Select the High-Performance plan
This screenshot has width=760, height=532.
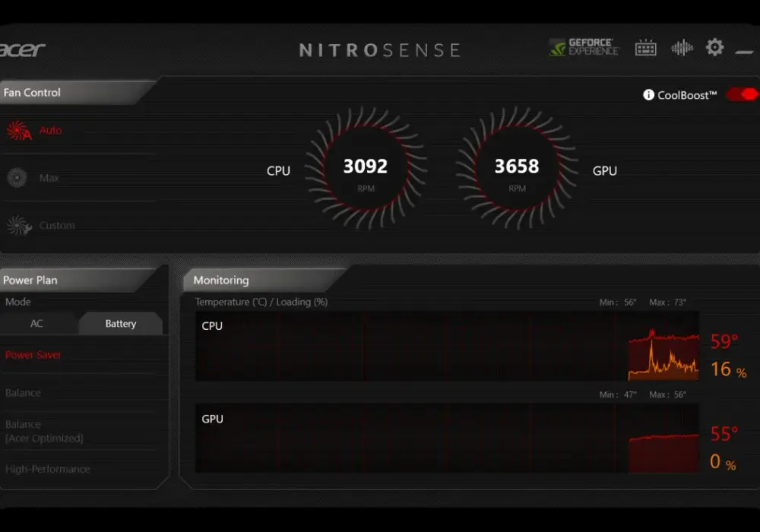pos(47,469)
